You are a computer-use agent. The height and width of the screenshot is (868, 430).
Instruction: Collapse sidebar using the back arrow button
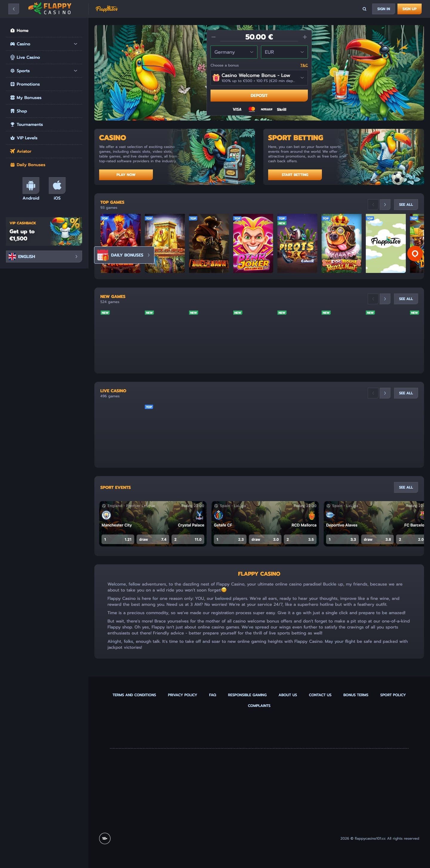coord(13,9)
